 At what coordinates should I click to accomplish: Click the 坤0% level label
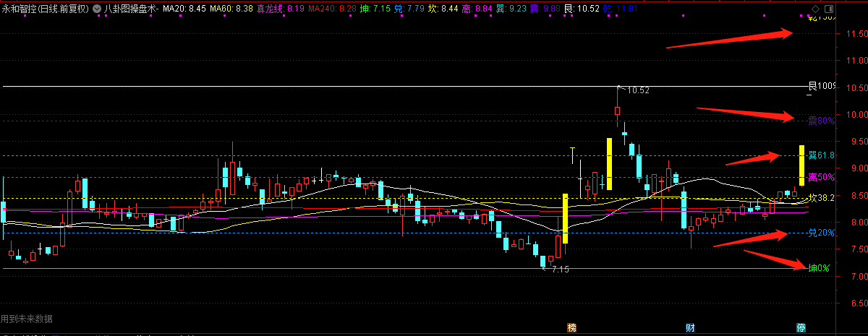(819, 268)
